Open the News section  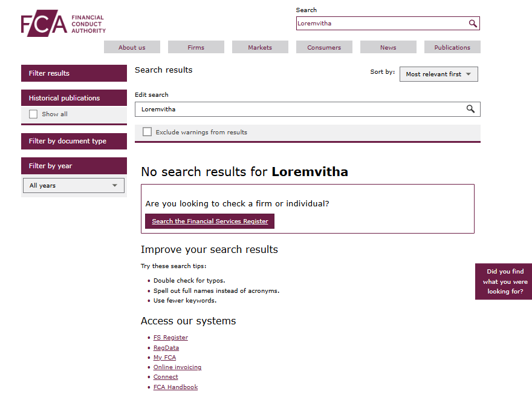[388, 47]
